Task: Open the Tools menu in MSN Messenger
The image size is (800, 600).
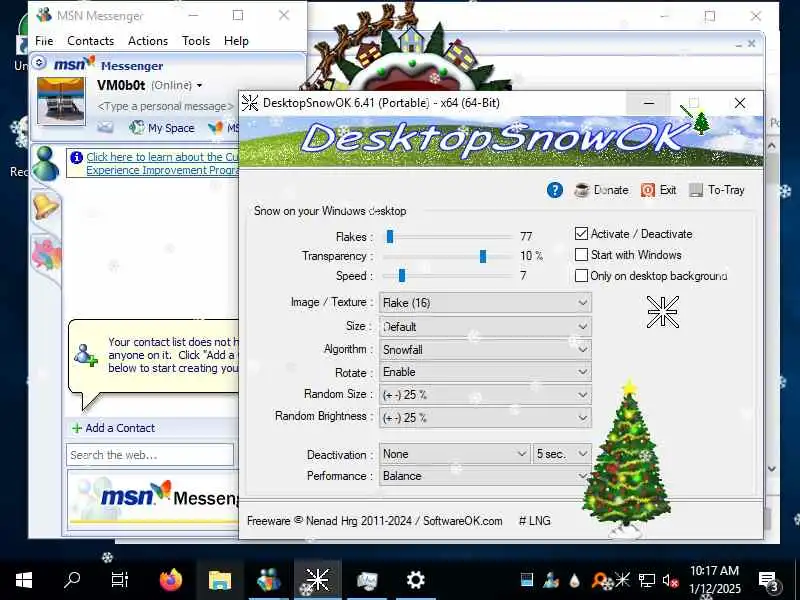Action: pyautogui.click(x=196, y=41)
